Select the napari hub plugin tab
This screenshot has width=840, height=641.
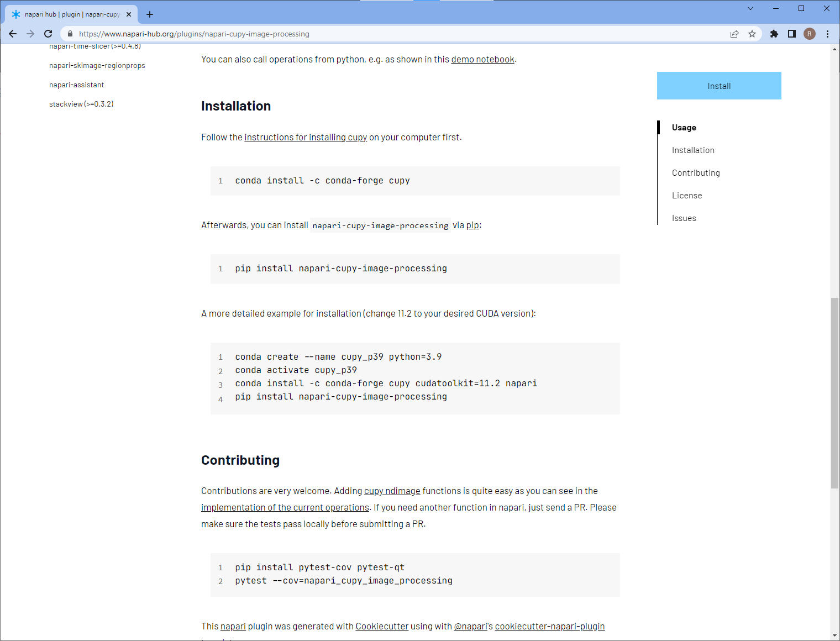point(71,14)
